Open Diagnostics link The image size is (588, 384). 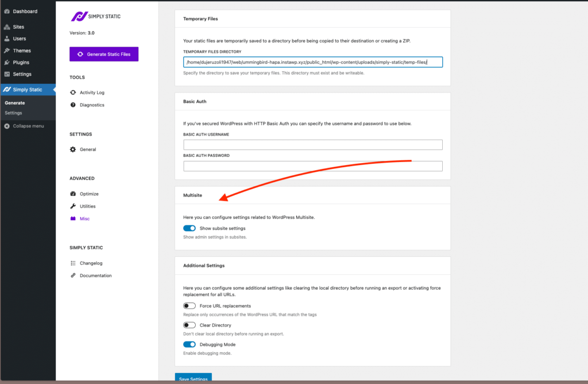click(x=92, y=105)
